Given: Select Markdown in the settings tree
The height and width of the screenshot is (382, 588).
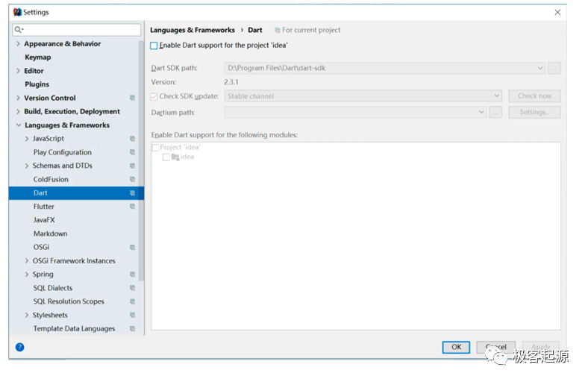Looking at the screenshot, I should point(50,234).
